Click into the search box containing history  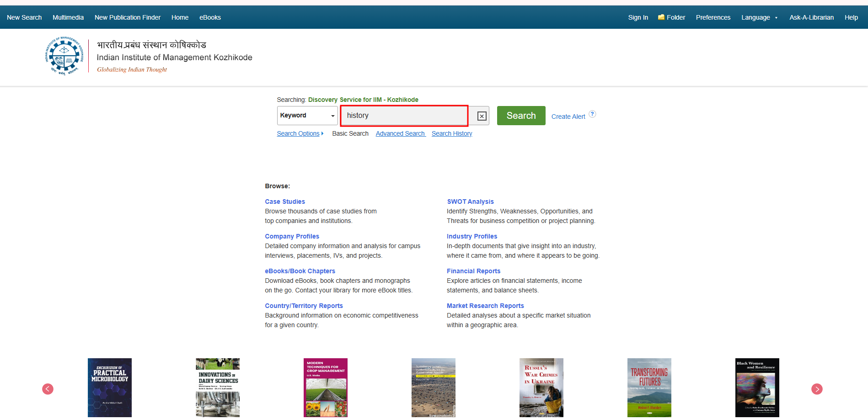click(404, 116)
